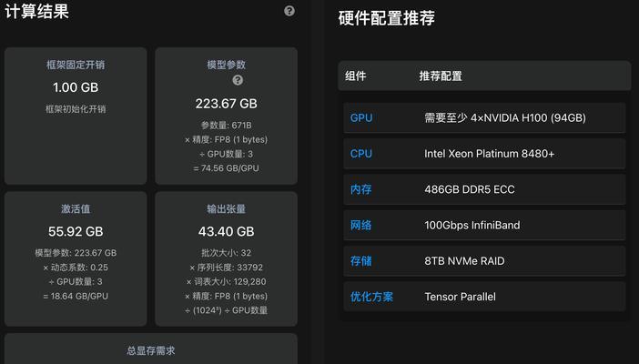Select the 55.92 GB activation value
639x364 pixels.
click(x=76, y=231)
